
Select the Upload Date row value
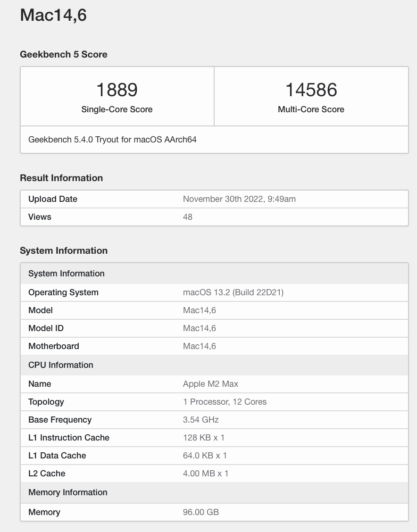(239, 199)
